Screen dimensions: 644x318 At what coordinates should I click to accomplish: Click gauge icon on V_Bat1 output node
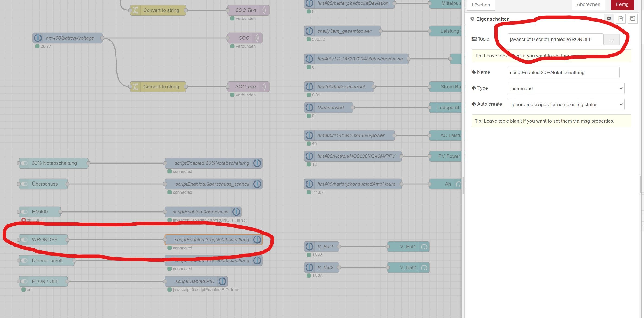point(424,247)
